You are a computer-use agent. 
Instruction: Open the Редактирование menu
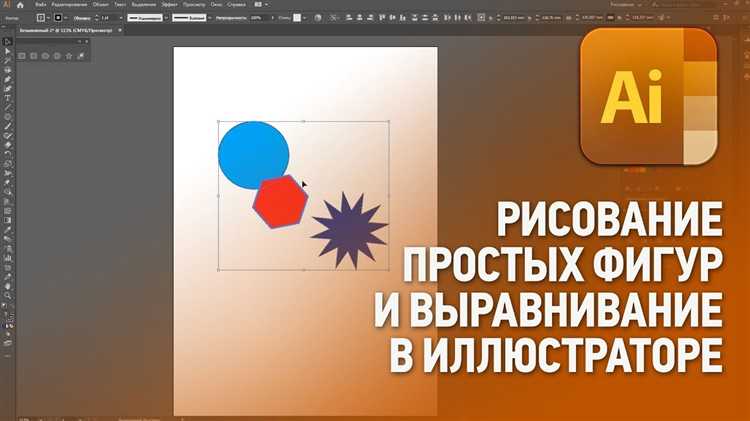pos(69,4)
